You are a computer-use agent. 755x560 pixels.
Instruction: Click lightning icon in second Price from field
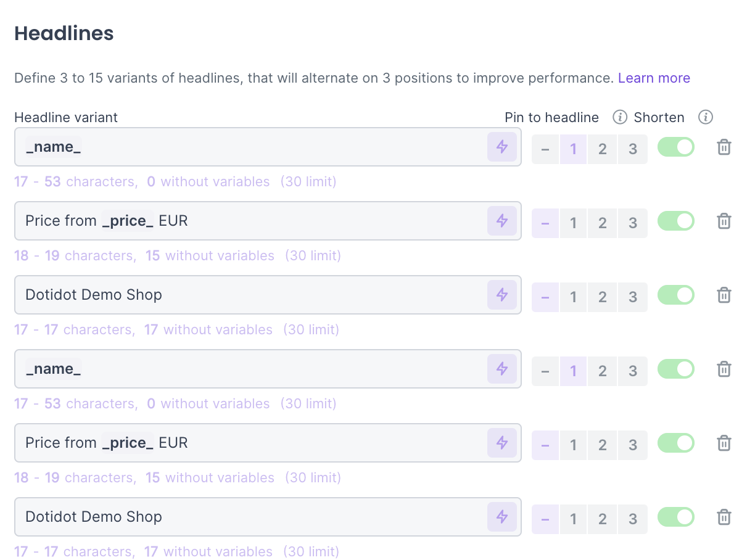click(x=502, y=443)
